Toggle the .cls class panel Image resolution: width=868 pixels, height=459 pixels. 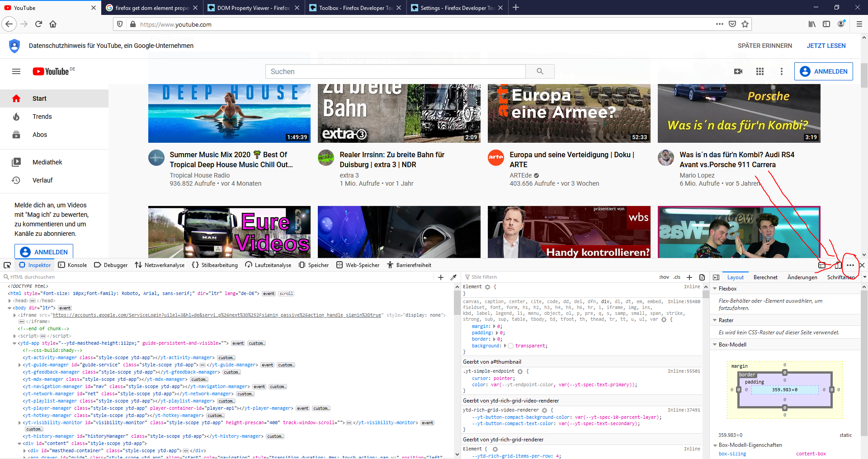677,277
